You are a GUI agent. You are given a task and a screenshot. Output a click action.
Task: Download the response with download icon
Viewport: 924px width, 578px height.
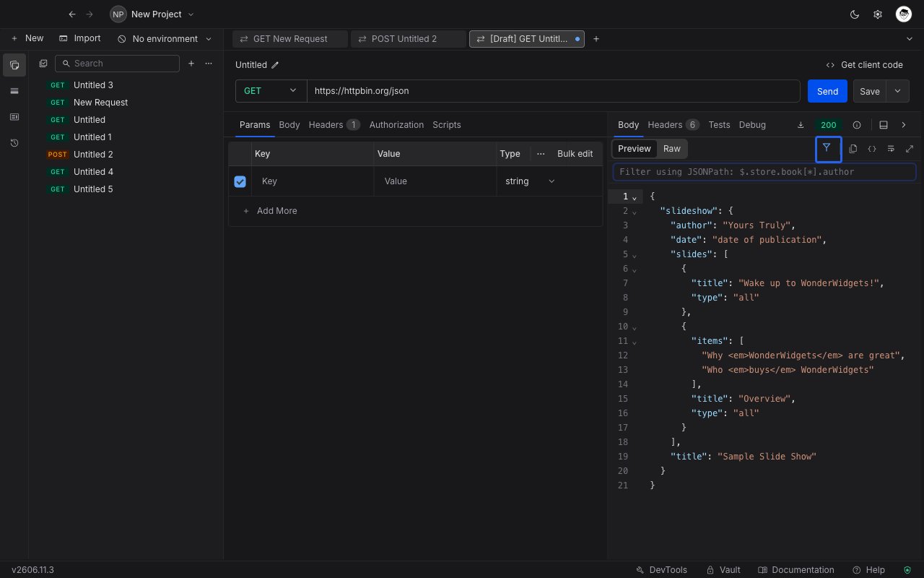[x=801, y=125]
